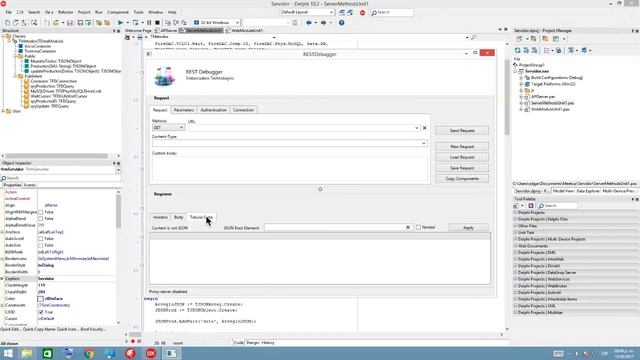
Task: Open the Component menu
Action: coord(118,12)
